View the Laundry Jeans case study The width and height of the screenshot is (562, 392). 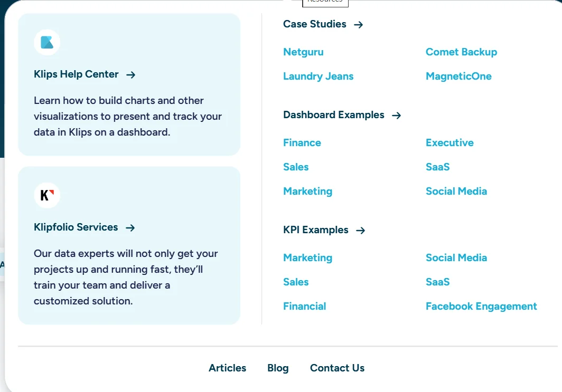click(x=318, y=76)
